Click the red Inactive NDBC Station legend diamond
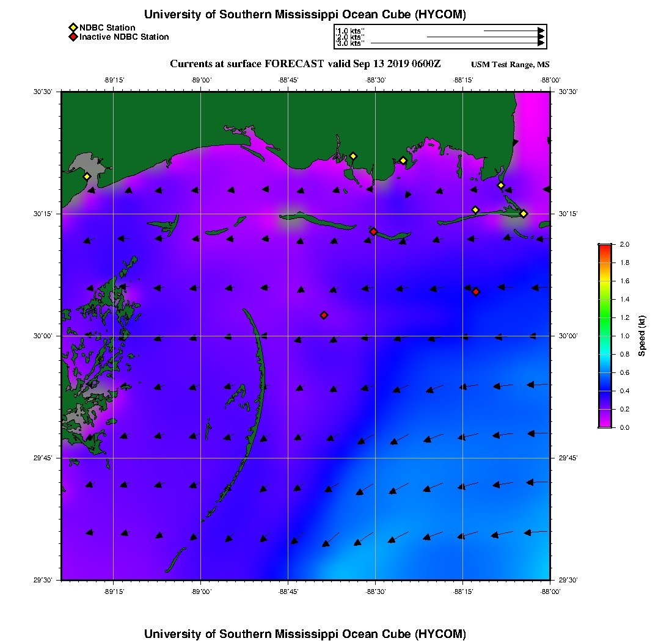Image resolution: width=672 pixels, height=641 pixels. (x=73, y=37)
